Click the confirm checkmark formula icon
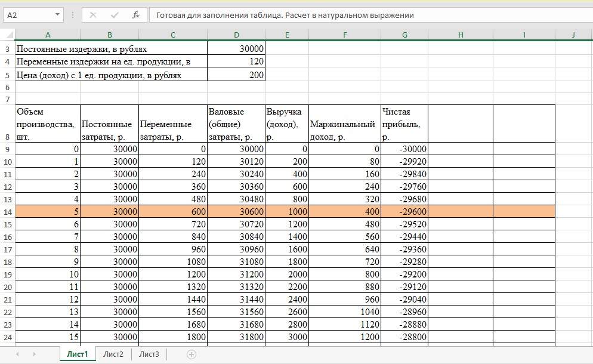 click(x=114, y=15)
